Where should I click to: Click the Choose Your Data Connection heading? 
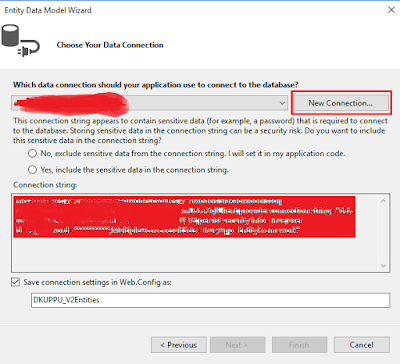pos(110,45)
